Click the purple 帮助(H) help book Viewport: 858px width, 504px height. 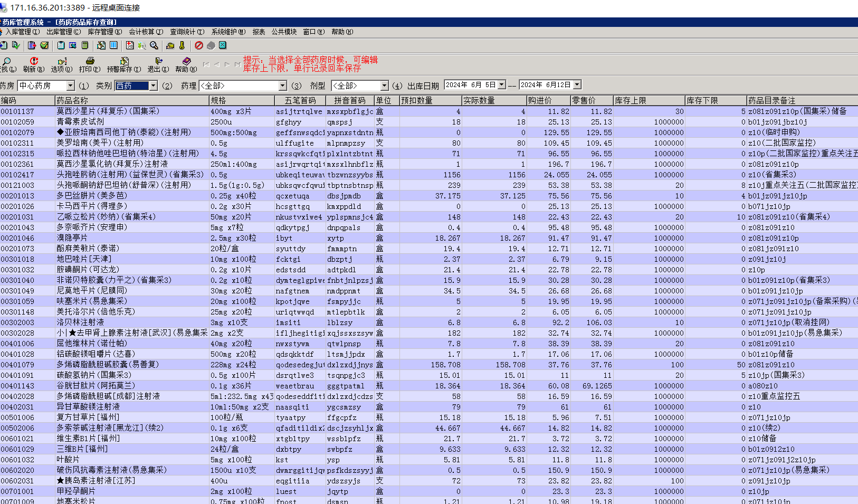(x=186, y=64)
